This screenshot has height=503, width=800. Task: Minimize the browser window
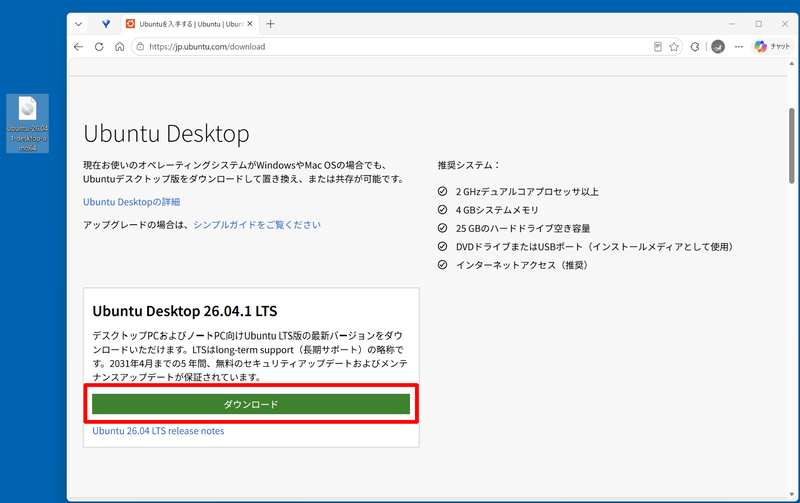coord(732,24)
